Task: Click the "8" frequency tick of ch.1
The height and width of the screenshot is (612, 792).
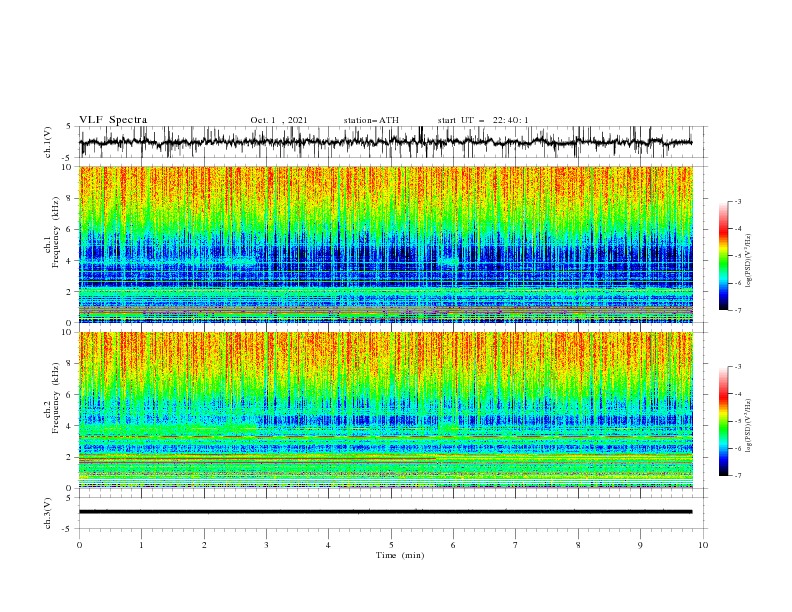Action: tap(70, 198)
